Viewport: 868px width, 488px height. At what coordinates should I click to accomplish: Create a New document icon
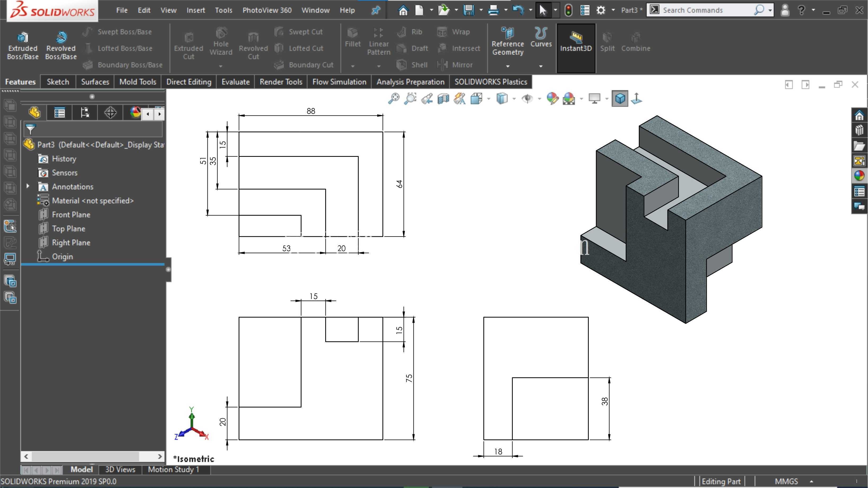419,10
